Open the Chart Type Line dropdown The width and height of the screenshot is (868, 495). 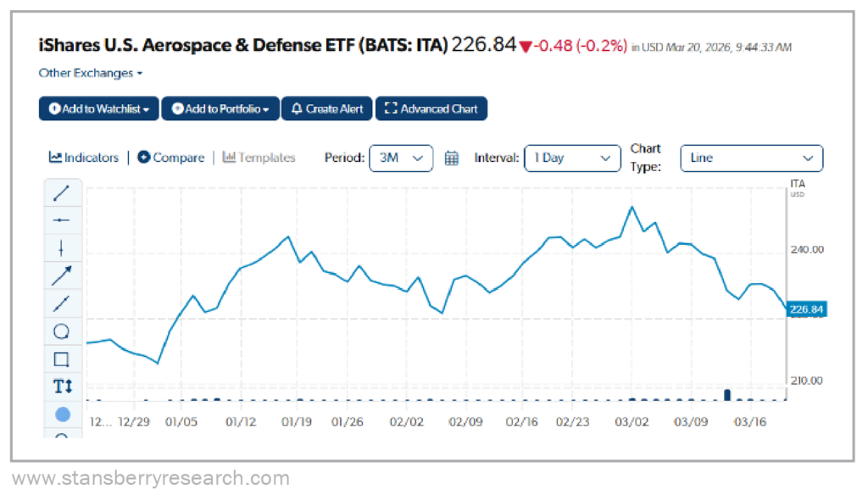[x=751, y=158]
